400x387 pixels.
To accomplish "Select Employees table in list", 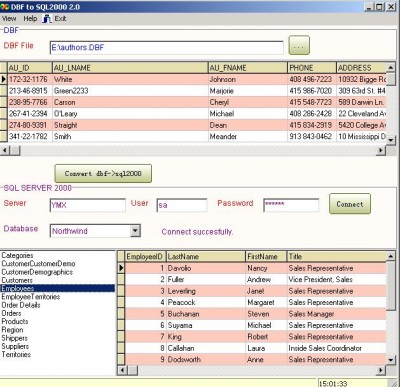I will click(57, 288).
